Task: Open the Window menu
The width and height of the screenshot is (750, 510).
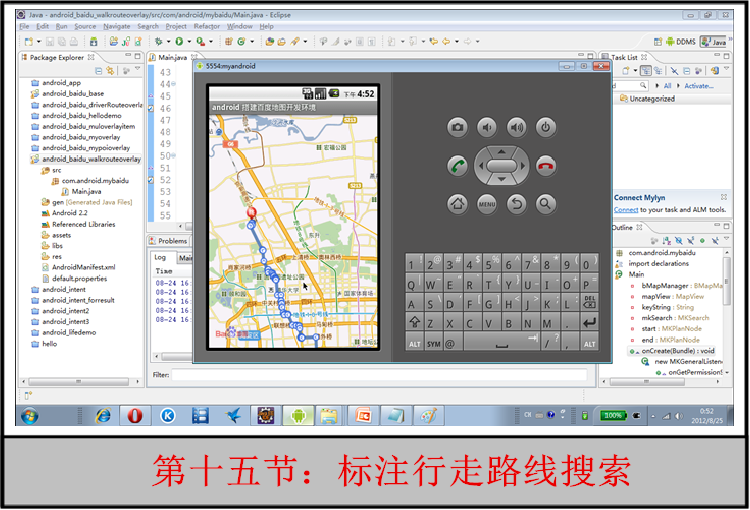Action: tap(240, 26)
